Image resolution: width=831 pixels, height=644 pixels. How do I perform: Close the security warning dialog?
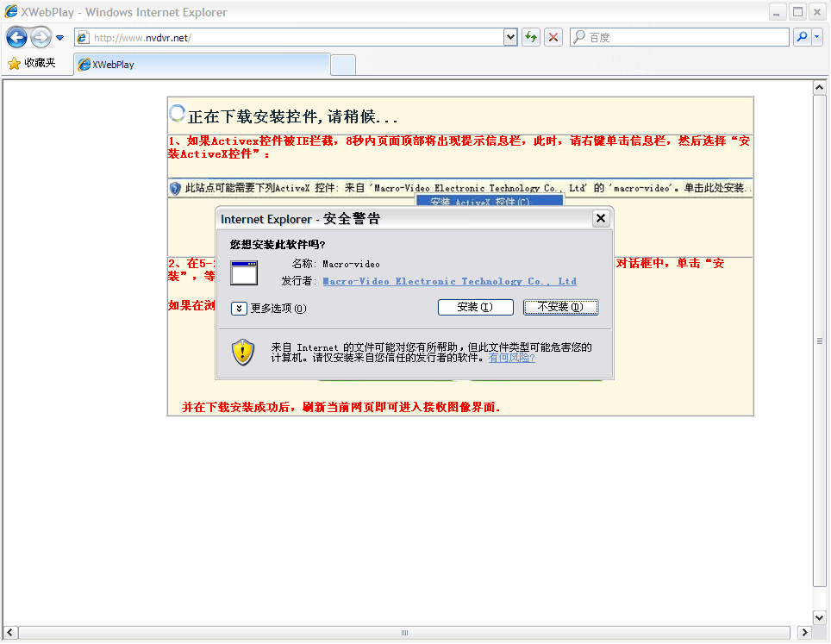click(601, 219)
